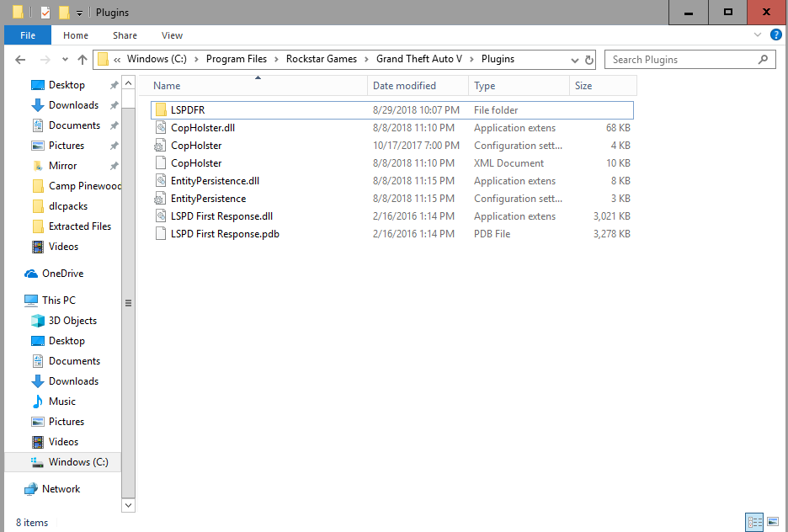Image resolution: width=788 pixels, height=532 pixels.
Task: Expand the chevron after Program Files breadcrumb
Action: (x=276, y=59)
